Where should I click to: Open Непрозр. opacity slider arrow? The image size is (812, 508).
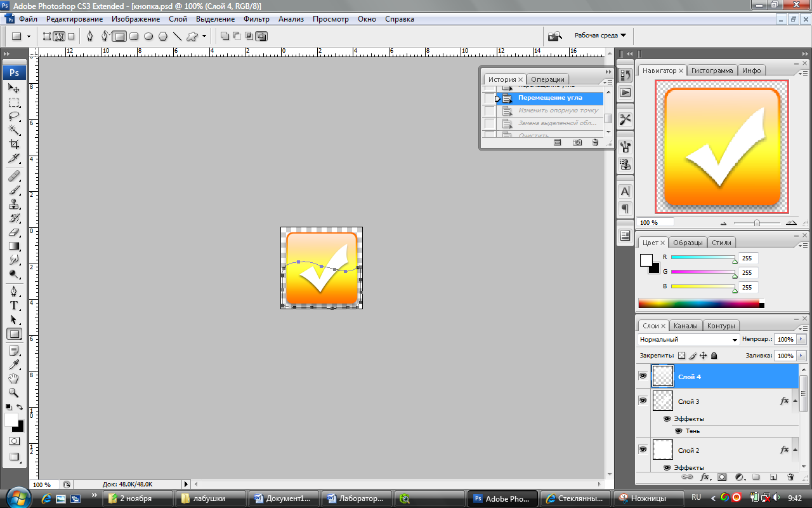coord(801,340)
